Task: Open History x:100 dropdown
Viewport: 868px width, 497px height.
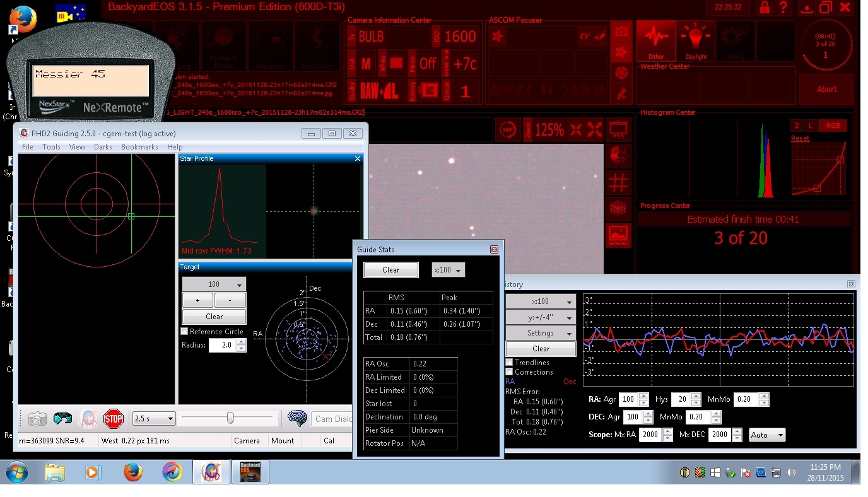Action: click(541, 301)
